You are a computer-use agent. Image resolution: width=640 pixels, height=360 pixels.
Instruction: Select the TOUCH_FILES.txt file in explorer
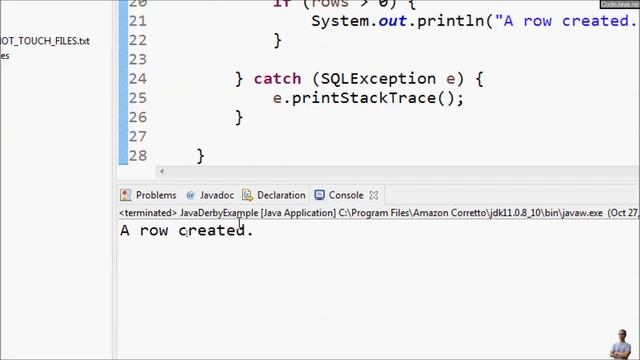[x=45, y=41]
